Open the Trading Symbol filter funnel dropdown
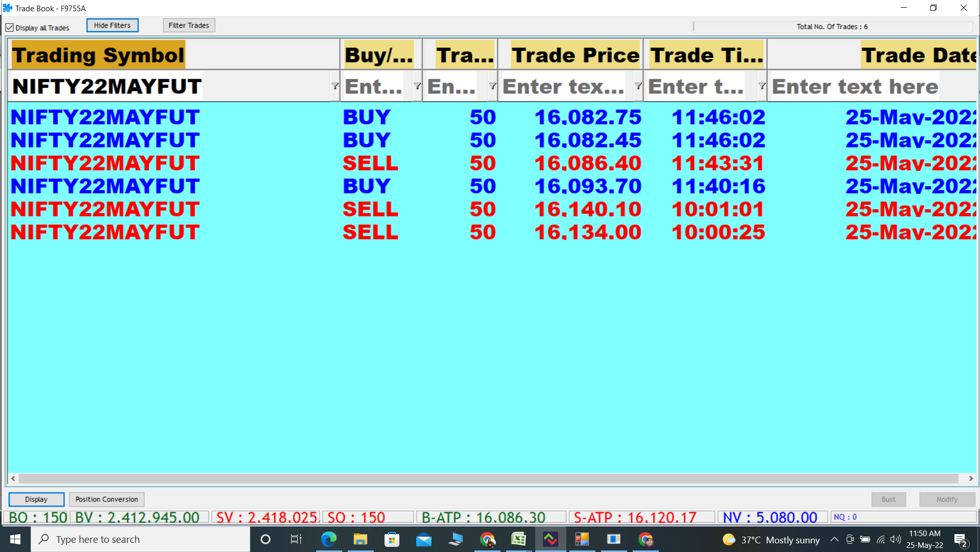 tap(335, 86)
